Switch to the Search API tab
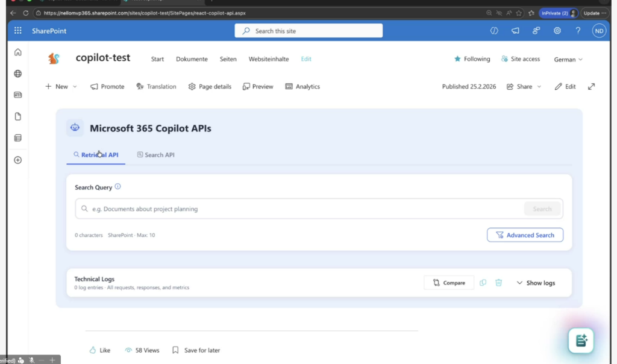617x364 pixels. click(155, 155)
